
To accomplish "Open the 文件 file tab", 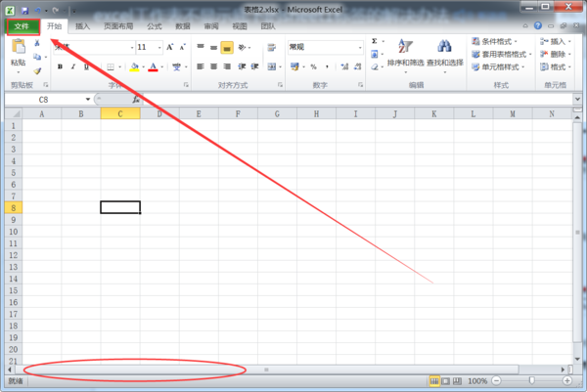I will (x=23, y=26).
